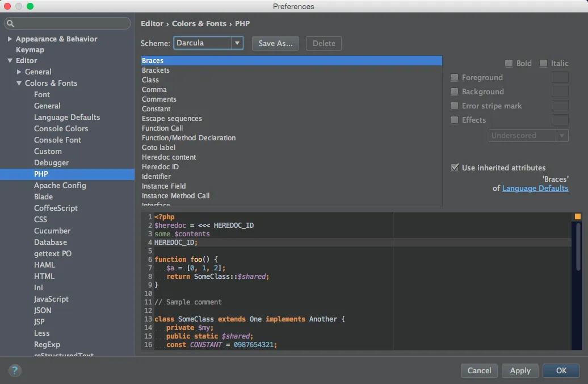Viewport: 588px width, 384px height.
Task: Select HTML in the sidebar
Action: point(44,276)
